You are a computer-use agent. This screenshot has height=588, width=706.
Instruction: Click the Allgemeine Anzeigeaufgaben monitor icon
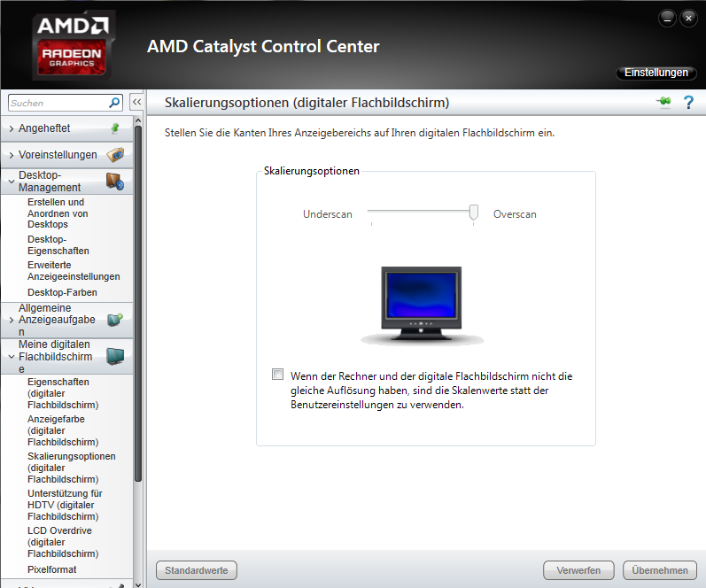[115, 320]
